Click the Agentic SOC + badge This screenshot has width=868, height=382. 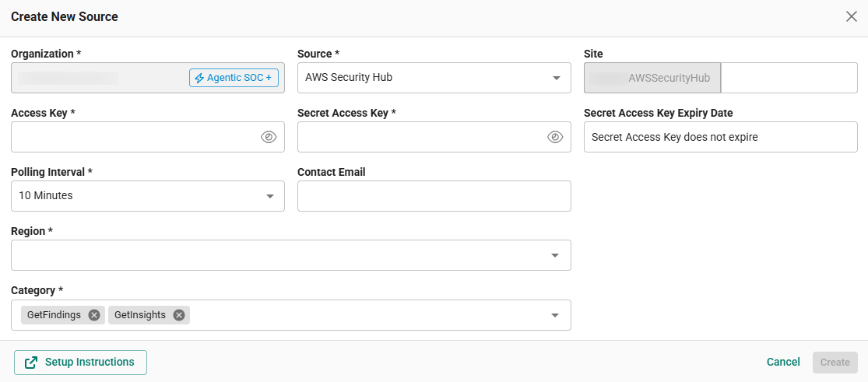[234, 78]
